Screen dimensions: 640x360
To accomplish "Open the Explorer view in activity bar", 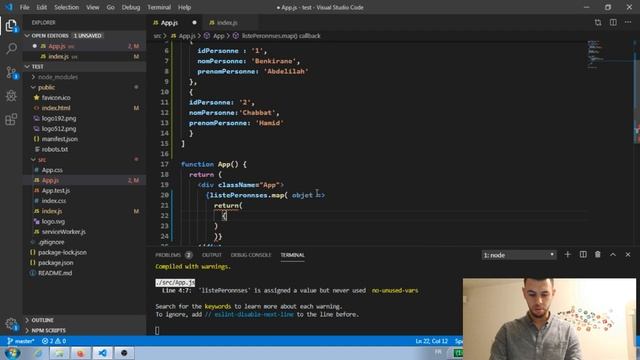I will (x=11, y=26).
